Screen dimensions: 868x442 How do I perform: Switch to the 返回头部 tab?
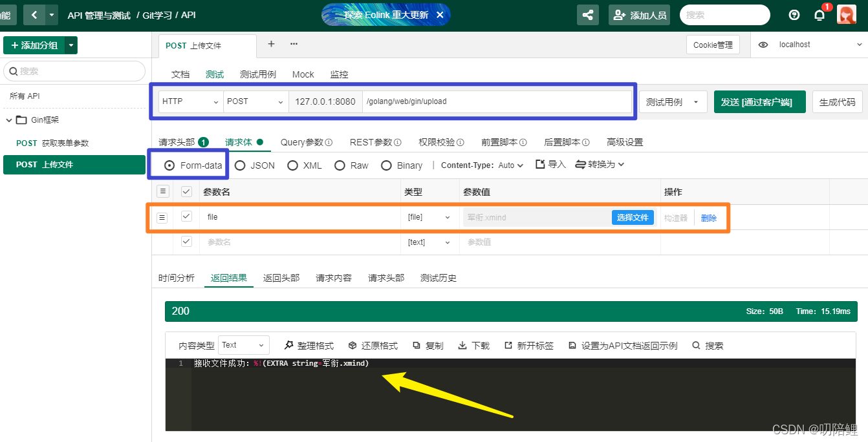coord(281,278)
